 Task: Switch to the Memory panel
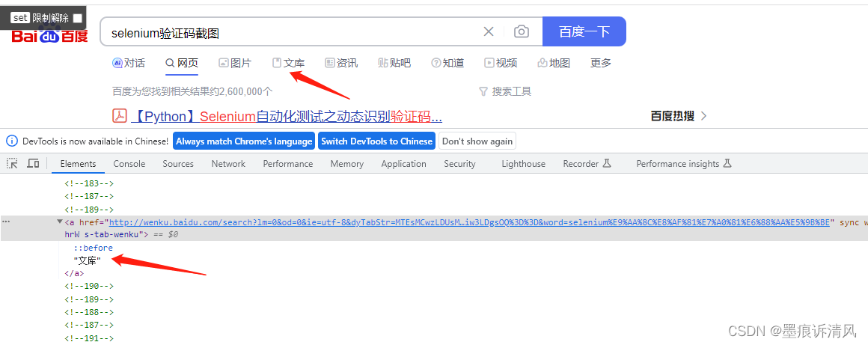click(347, 164)
